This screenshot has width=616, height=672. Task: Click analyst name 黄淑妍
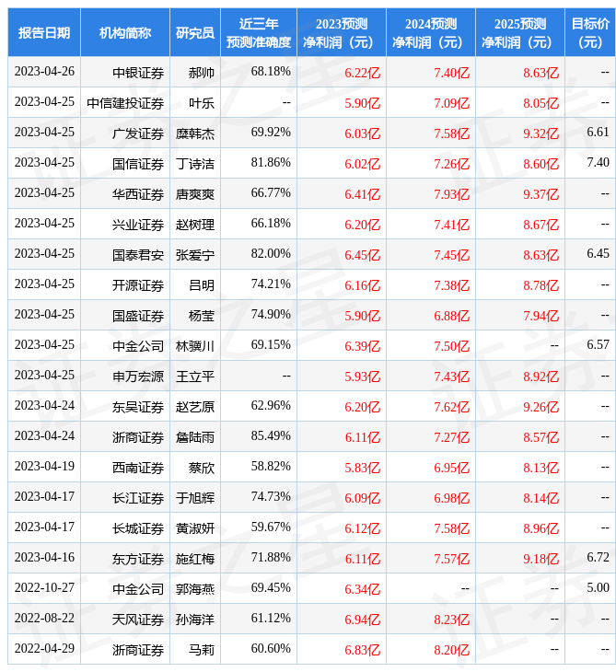195,527
